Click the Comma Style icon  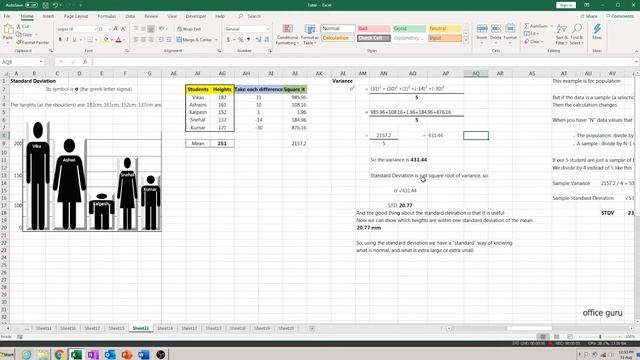248,40
